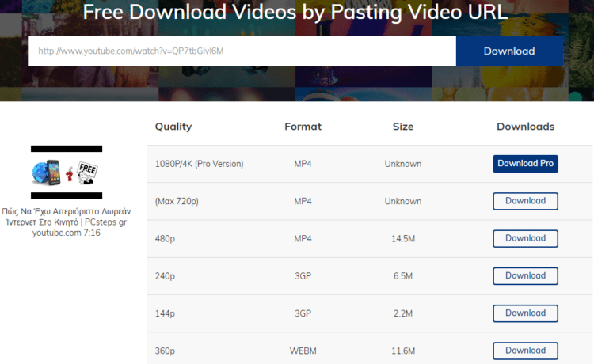Click the 14.5M size value
This screenshot has width=594, height=364.
pyautogui.click(x=403, y=239)
